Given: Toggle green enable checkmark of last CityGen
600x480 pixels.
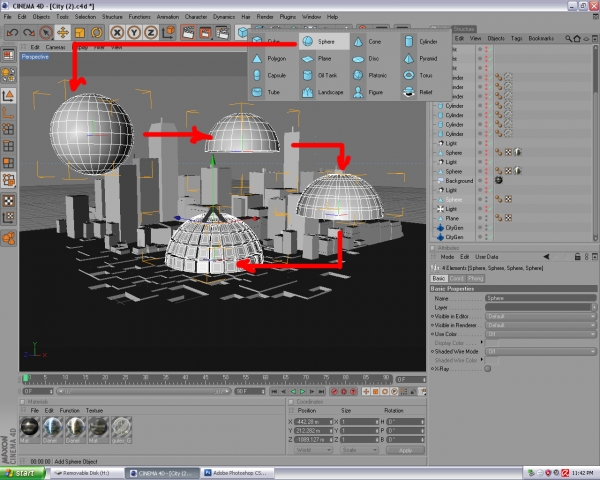Looking at the screenshot, I should click(491, 237).
